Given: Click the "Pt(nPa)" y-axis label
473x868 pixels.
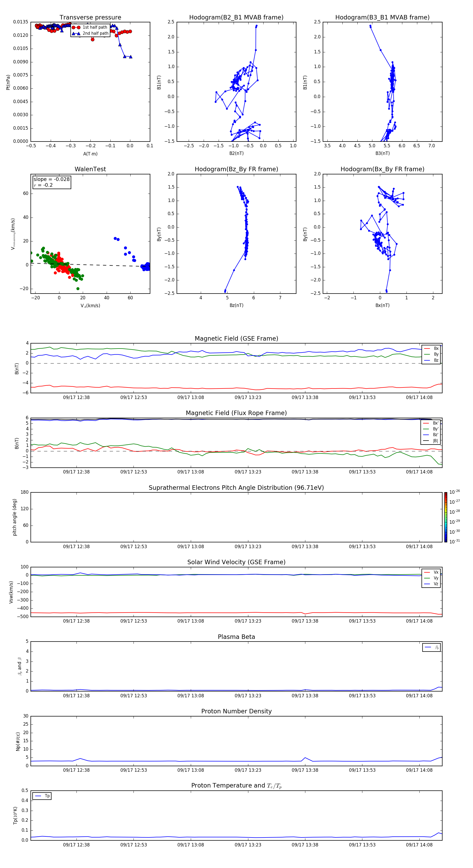Looking at the screenshot, I should (x=8, y=82).
